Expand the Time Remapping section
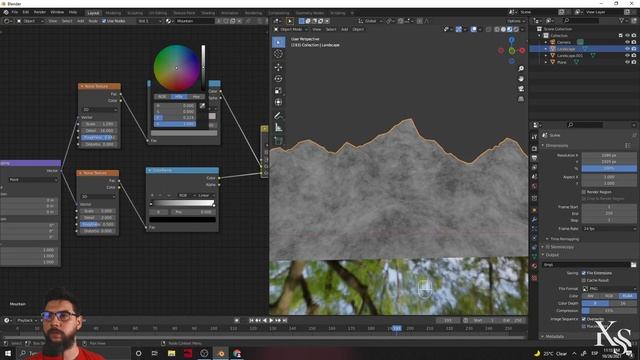This screenshot has width=640, height=360. click(x=564, y=239)
